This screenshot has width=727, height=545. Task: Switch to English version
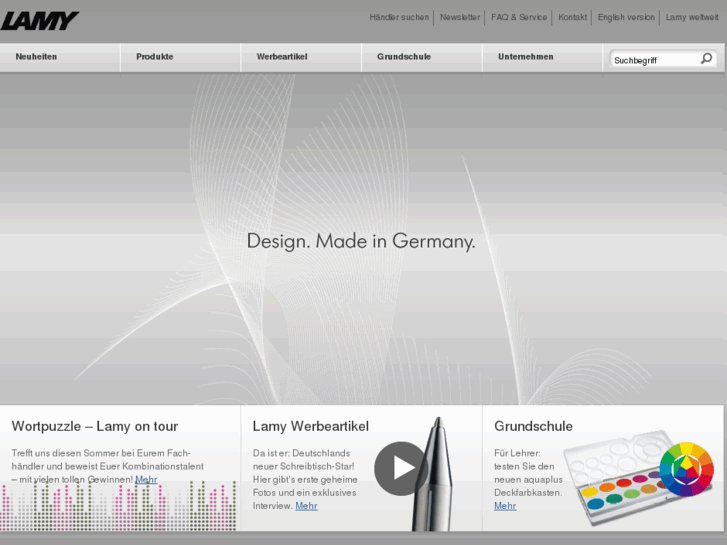tap(626, 17)
